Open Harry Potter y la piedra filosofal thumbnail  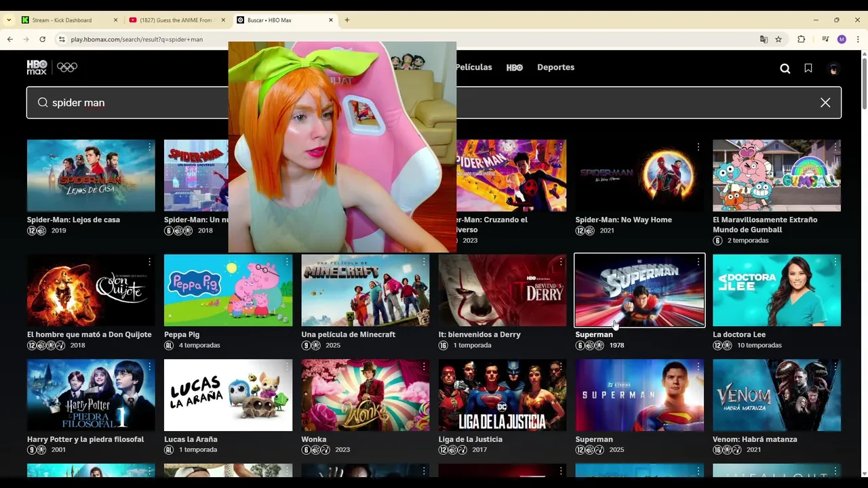[91, 395]
